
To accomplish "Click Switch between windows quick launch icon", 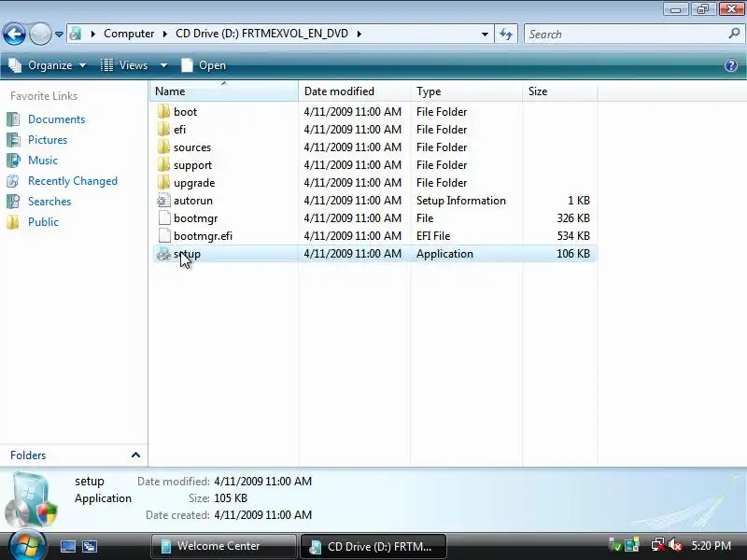I will pos(89,546).
